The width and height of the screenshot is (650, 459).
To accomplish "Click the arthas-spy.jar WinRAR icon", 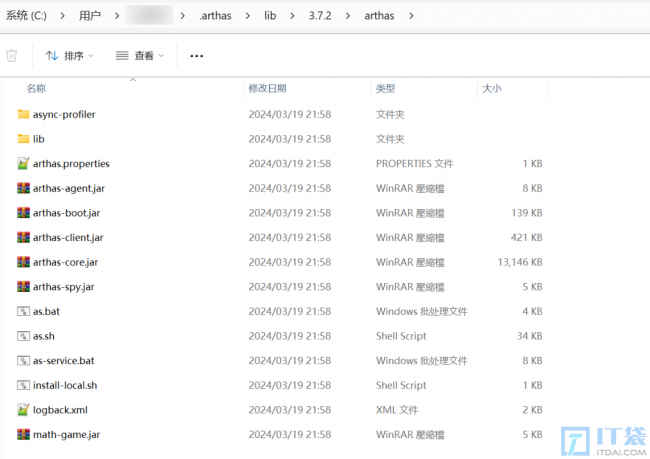I will click(23, 287).
